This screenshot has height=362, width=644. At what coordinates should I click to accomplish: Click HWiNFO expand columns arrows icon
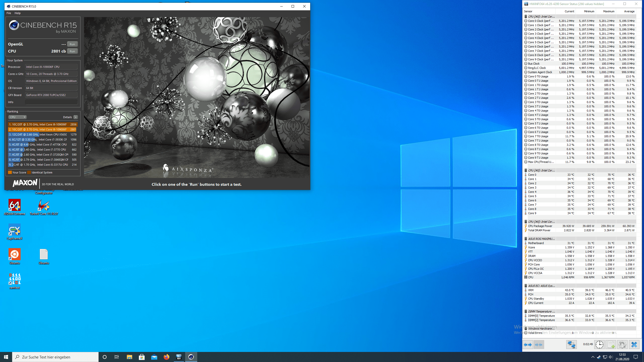tap(528, 344)
